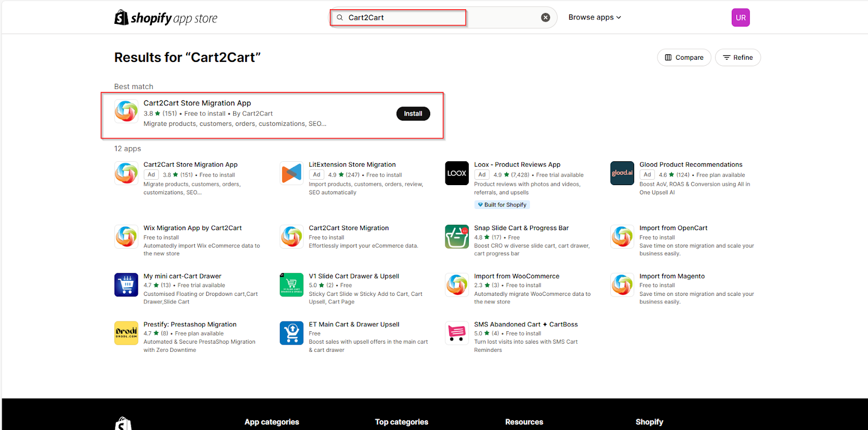Install the Cart2Cart Store Migration App

(413, 113)
